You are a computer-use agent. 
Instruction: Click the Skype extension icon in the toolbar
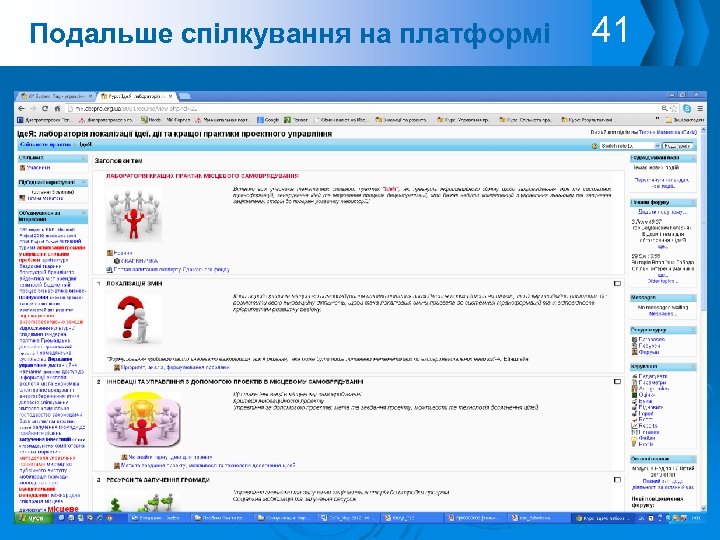pyautogui.click(x=687, y=108)
